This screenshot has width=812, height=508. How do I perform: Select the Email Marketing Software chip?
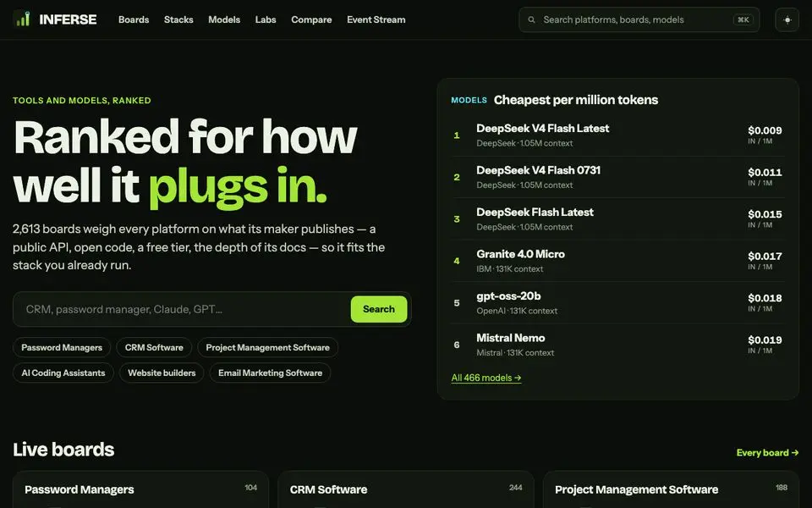[270, 373]
